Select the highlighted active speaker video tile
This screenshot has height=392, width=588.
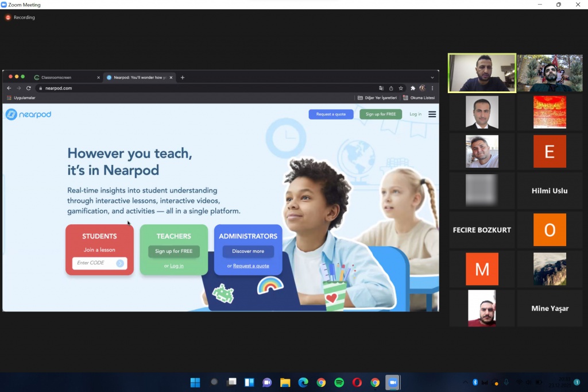482,73
